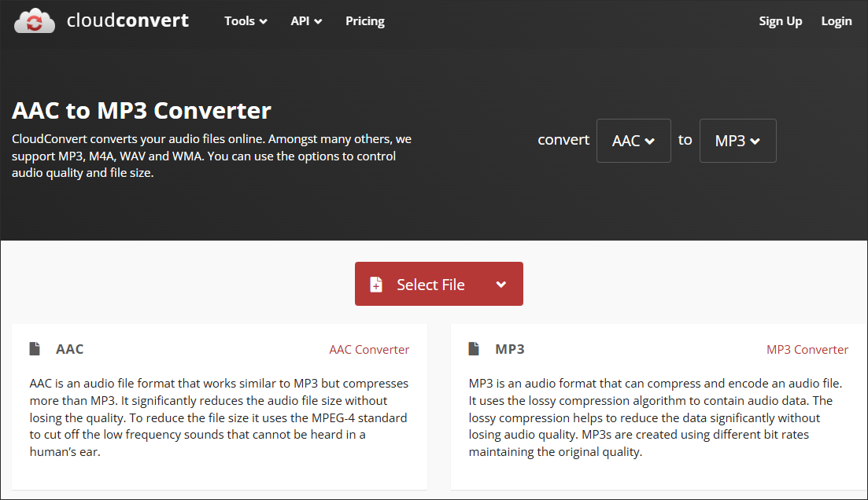Click the 'AAC to MP3 Converter' heading
This screenshot has width=868, height=500.
click(x=142, y=111)
